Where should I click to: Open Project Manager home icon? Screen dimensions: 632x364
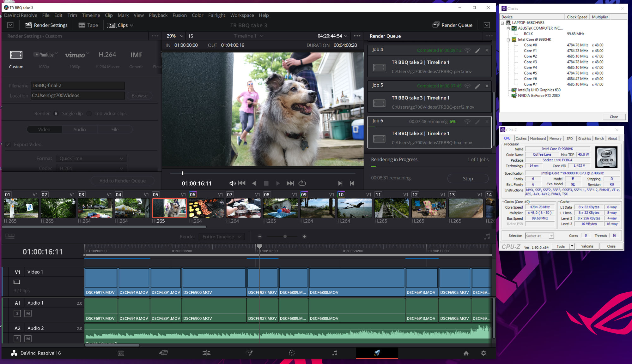pyautogui.click(x=466, y=353)
